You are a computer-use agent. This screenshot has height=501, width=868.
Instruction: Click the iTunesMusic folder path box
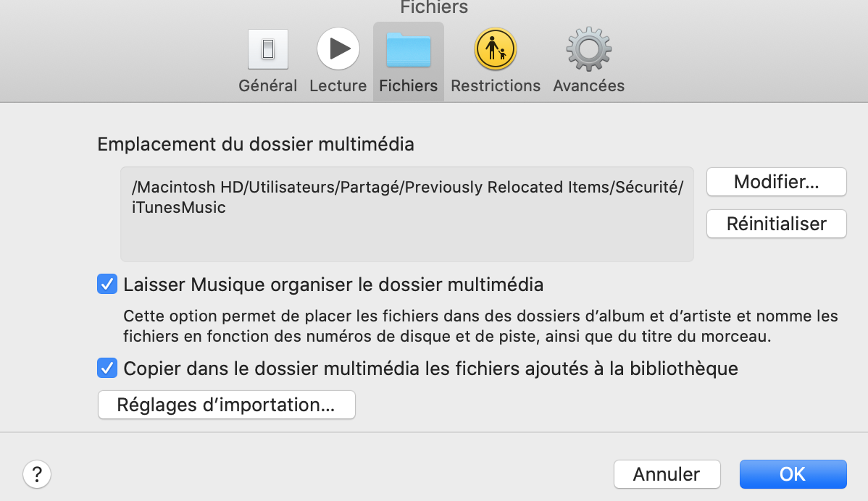[x=406, y=214]
